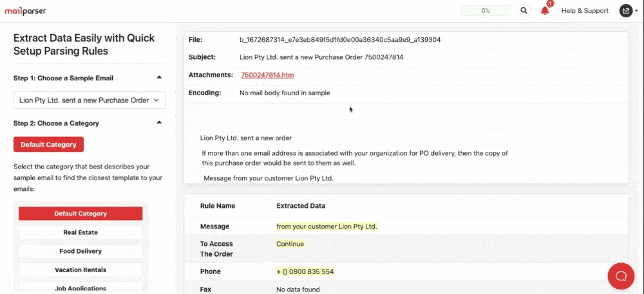Screen dimensions: 644x294
Task: Click the extracted Continue value
Action: (290, 244)
